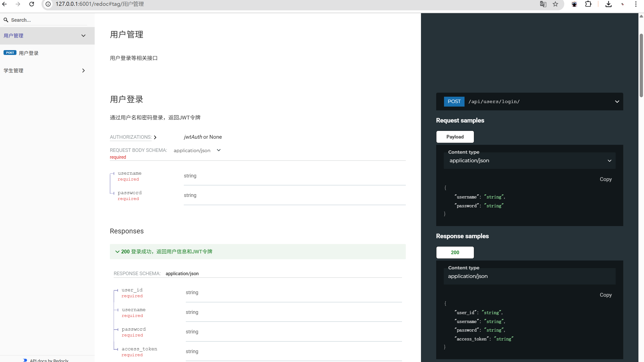644x362 pixels.
Task: Collapse the 用户管理 sidebar section
Action: (x=83, y=36)
